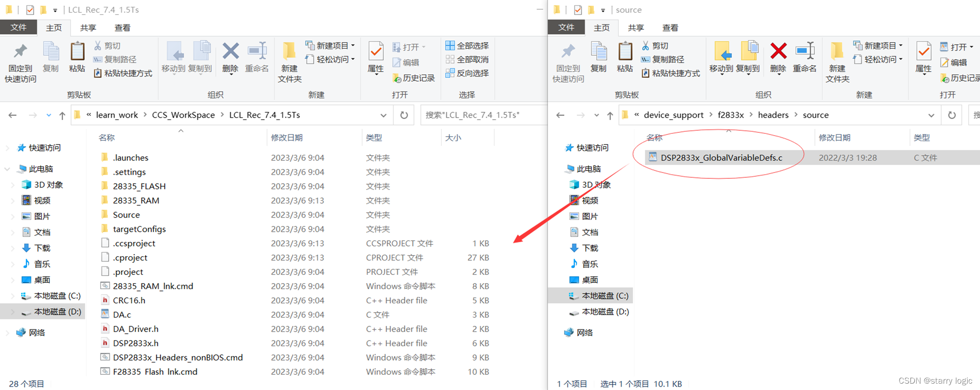
Task: Open address history dropdown in source window
Action: point(931,115)
